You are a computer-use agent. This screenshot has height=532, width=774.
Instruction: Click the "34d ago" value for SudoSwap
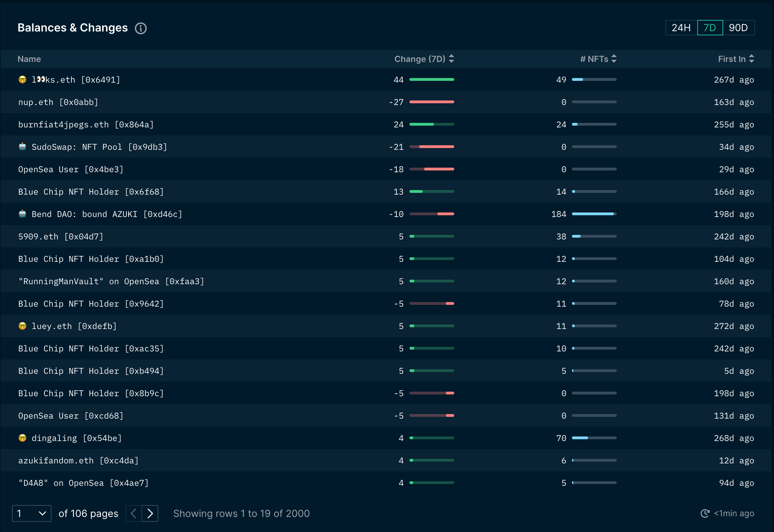tap(737, 147)
